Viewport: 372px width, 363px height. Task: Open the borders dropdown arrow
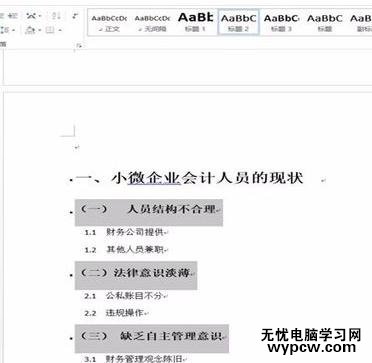pos(60,31)
